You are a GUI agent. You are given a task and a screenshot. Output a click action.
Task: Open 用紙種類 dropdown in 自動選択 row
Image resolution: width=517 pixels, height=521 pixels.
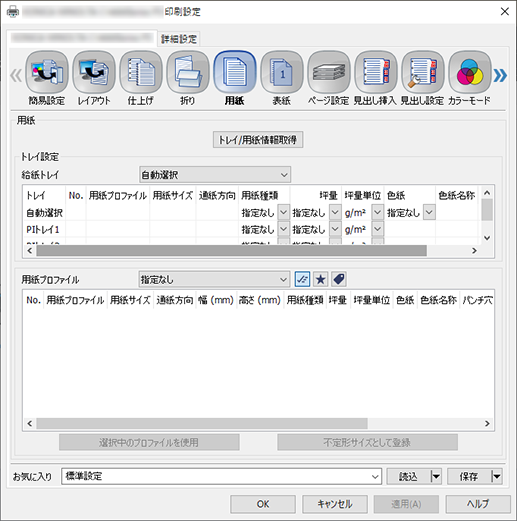[283, 212]
